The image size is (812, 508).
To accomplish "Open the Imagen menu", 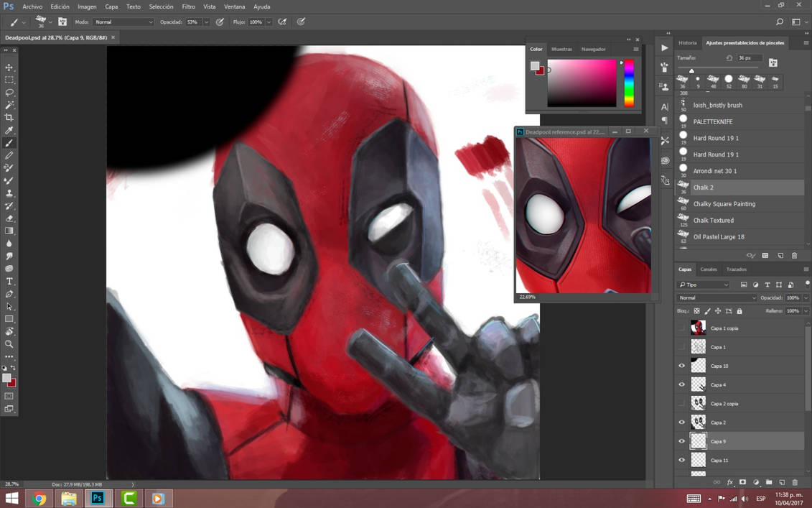I will 87,6.
